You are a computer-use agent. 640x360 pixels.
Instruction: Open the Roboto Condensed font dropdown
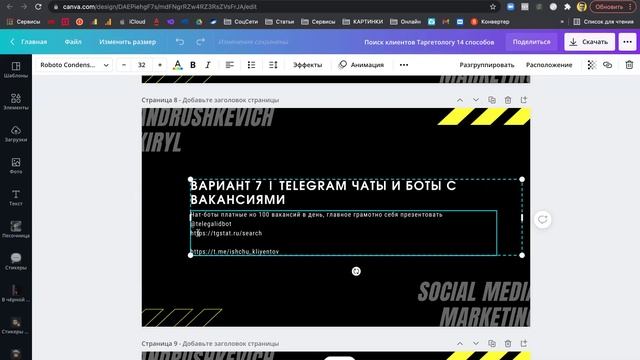point(74,65)
